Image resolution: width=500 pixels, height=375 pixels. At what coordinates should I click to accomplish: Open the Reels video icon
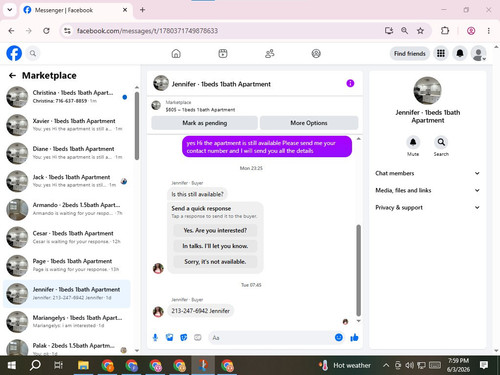[x=223, y=53]
